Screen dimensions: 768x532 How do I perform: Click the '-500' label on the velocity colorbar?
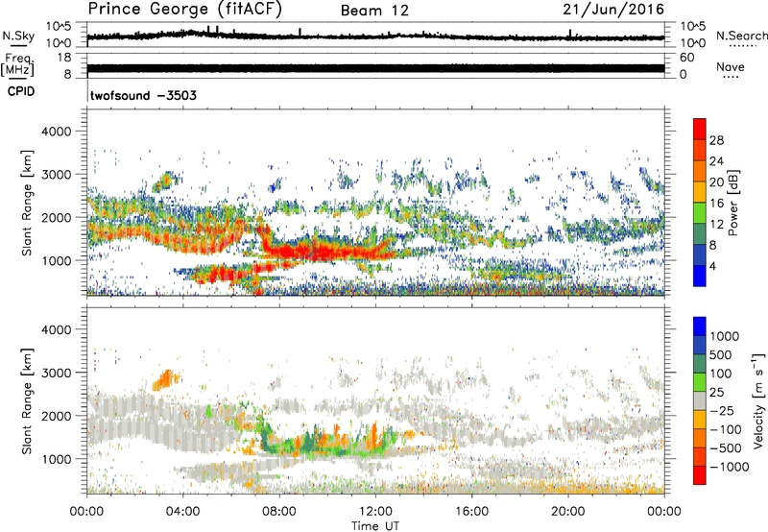point(725,447)
